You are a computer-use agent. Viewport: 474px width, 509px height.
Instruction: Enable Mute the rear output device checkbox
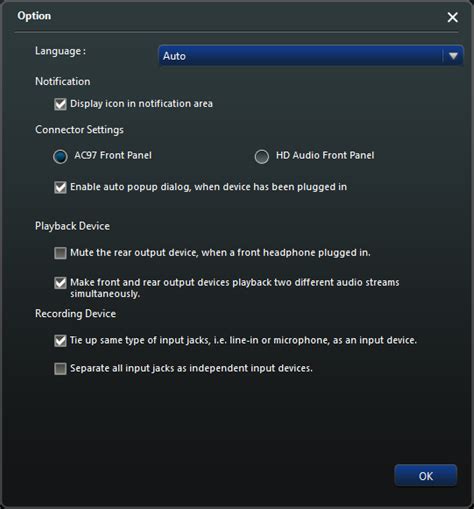pos(60,253)
